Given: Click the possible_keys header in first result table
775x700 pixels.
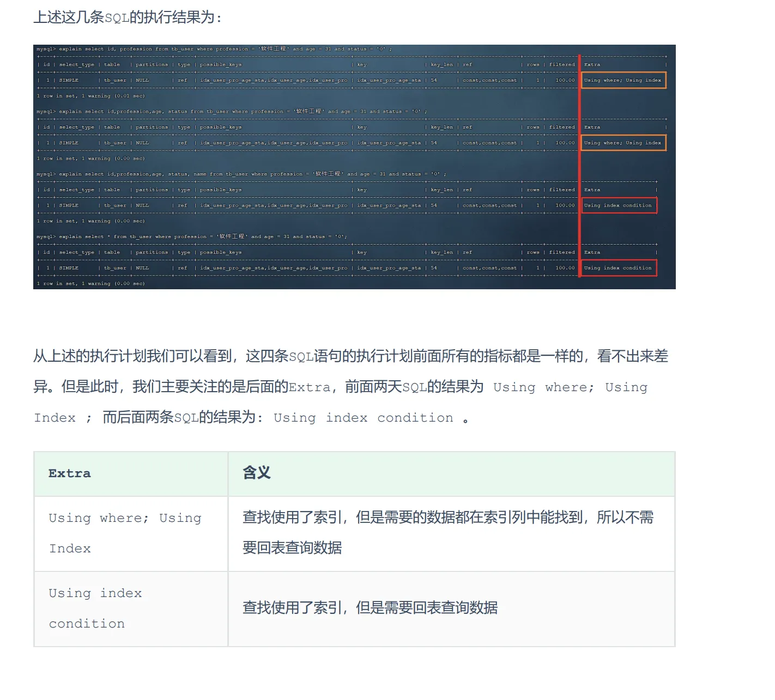Looking at the screenshot, I should (x=220, y=65).
